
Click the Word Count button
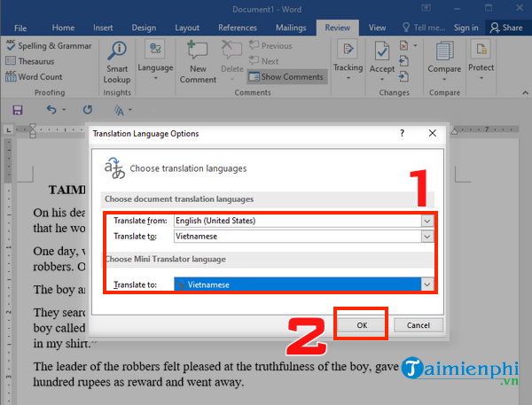pyautogui.click(x=34, y=77)
